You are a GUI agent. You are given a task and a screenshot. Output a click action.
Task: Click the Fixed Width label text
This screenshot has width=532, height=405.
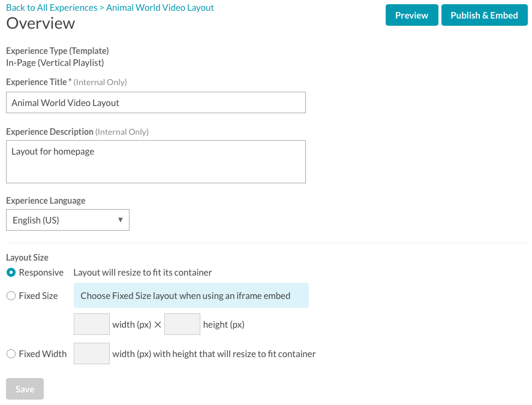[x=43, y=354]
